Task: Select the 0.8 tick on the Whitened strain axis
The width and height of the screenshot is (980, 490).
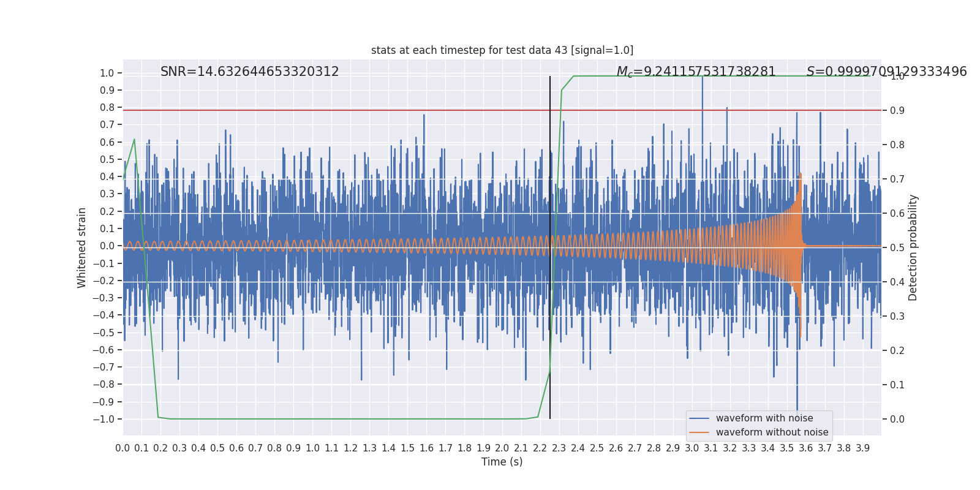Action: (107, 108)
